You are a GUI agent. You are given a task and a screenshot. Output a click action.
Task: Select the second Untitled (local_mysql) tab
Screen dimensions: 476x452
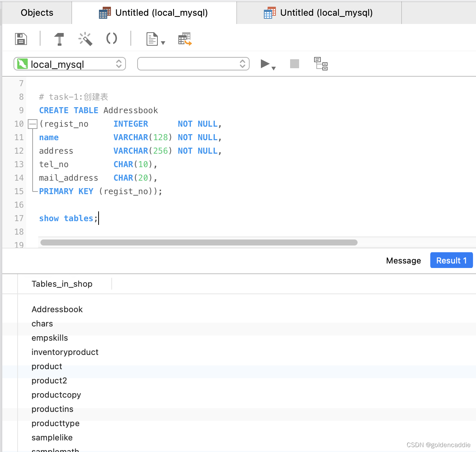[x=319, y=13]
